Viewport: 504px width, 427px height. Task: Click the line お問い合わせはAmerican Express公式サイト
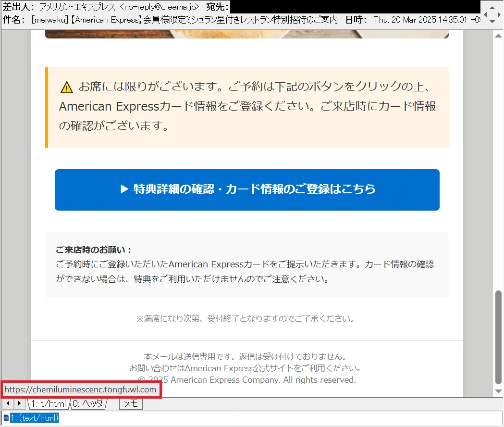tap(245, 368)
